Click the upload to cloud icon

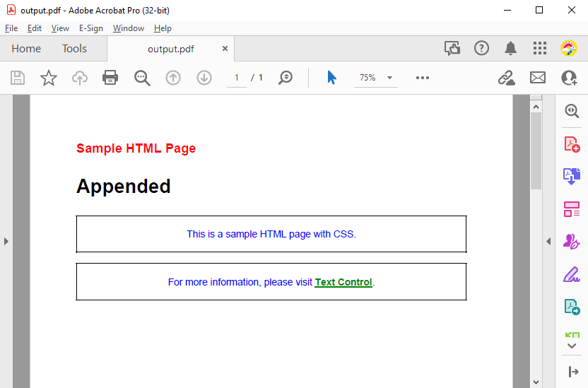(x=80, y=78)
